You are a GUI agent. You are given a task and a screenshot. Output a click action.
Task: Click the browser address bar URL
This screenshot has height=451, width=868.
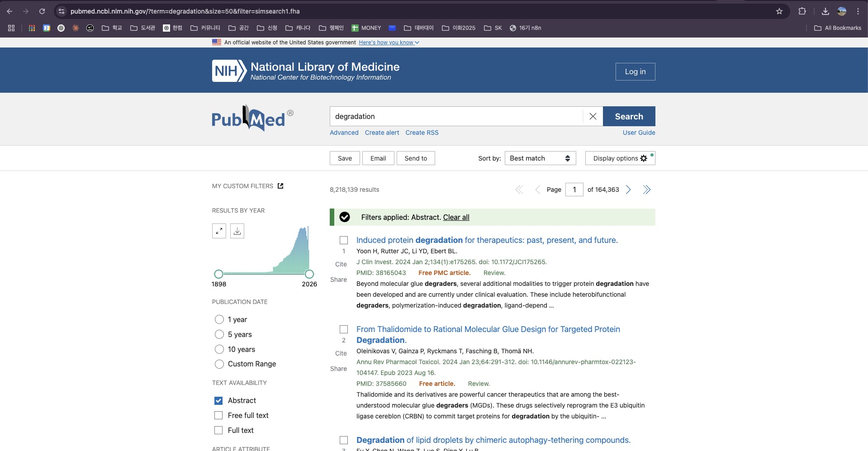(x=185, y=11)
